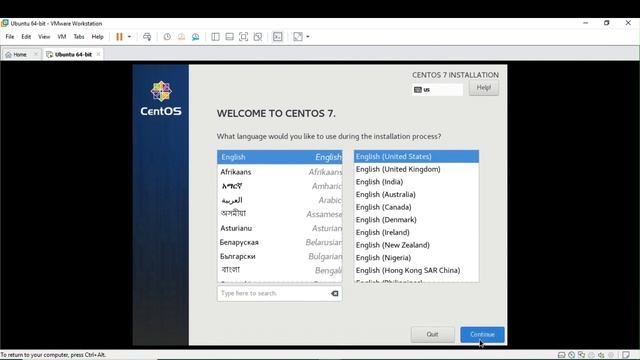Switch to Unity mode
Image resolution: width=640 pixels, height=360 pixels.
pos(258,37)
